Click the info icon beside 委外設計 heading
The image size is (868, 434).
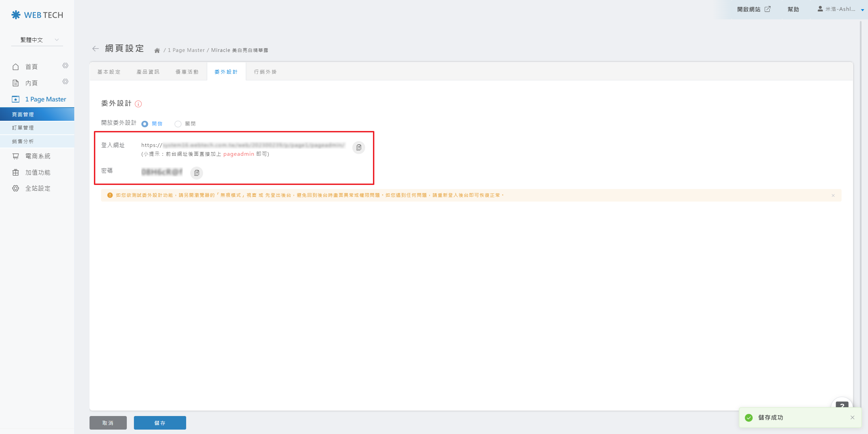coord(138,104)
